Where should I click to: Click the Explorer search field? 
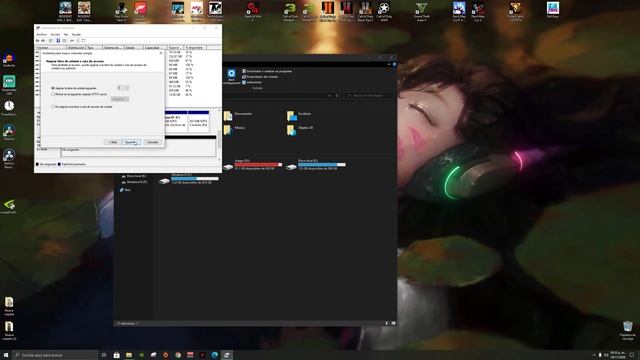(369, 96)
